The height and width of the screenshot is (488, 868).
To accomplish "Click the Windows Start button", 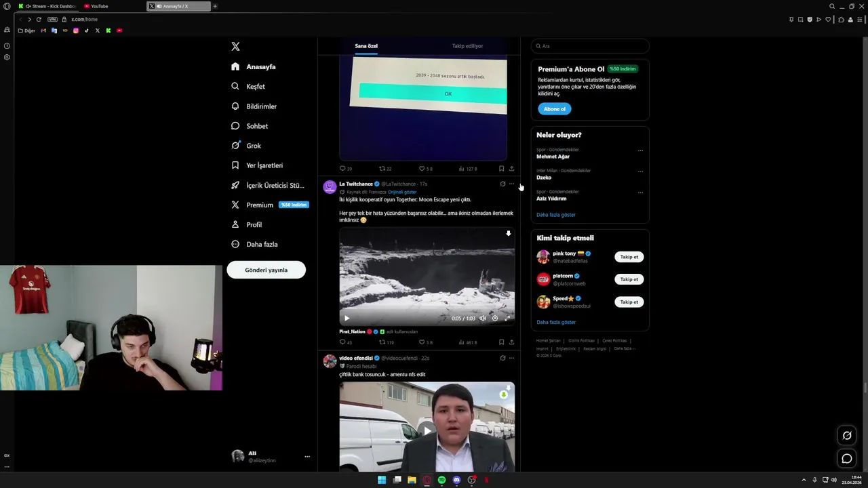I will coord(382,480).
